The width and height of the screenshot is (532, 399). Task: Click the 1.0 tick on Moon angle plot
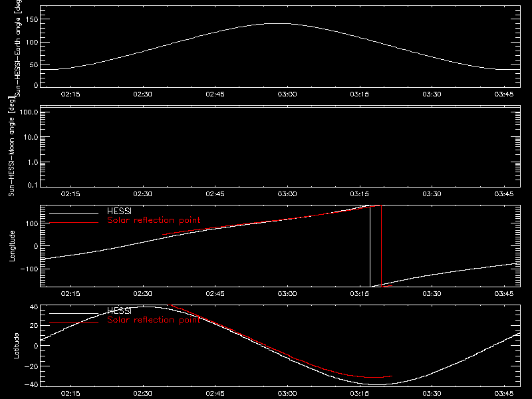pyautogui.click(x=33, y=162)
